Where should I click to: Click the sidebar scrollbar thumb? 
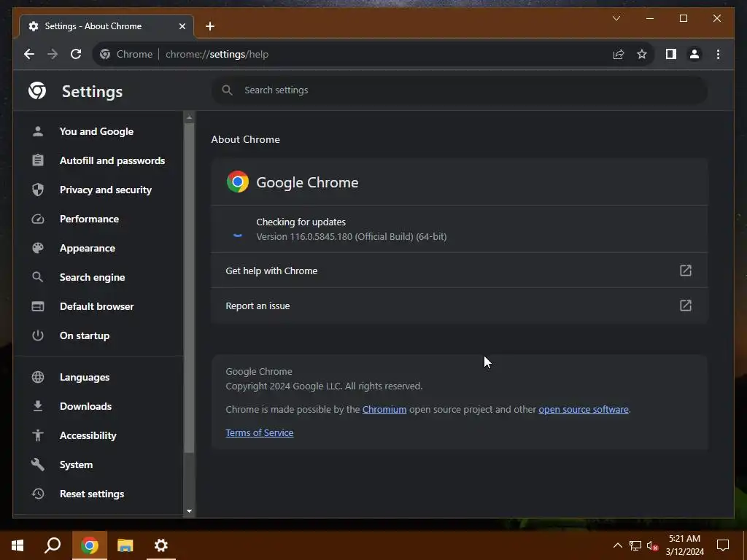point(189,288)
